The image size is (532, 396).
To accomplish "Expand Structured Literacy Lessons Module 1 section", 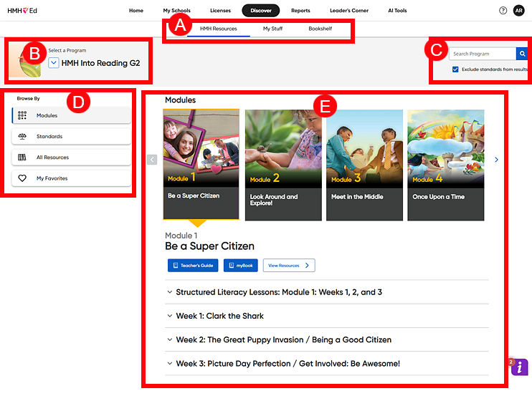I will [327, 292].
